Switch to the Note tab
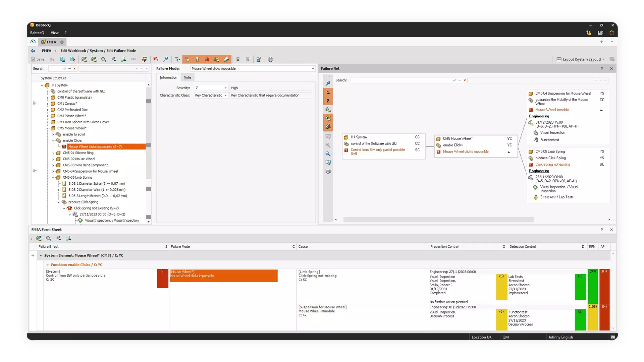 point(187,77)
